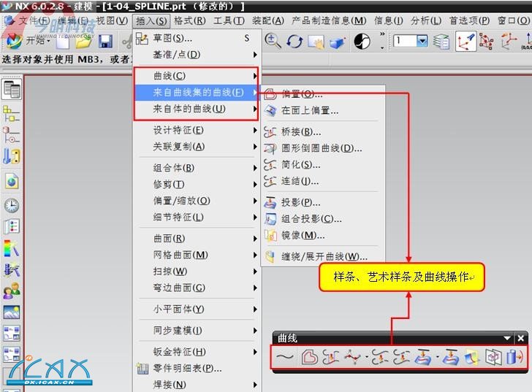Open the top navigator icon in resource bar

[x=12, y=89]
